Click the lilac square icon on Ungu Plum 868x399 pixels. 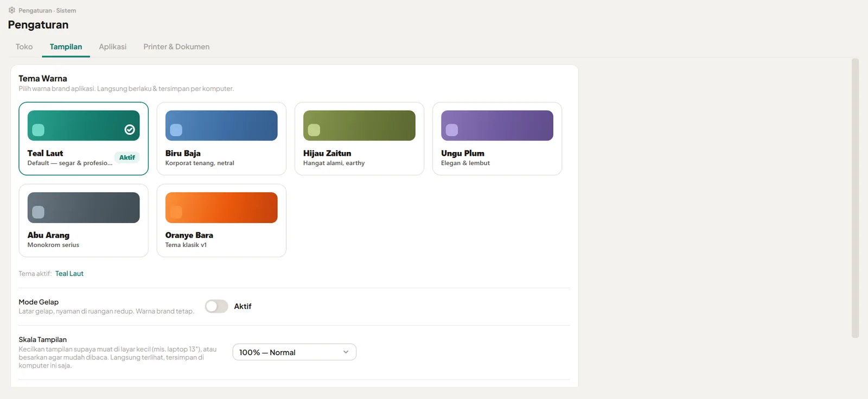pyautogui.click(x=452, y=130)
